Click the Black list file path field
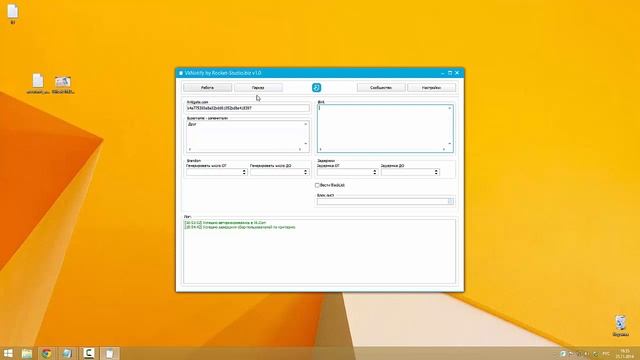 382,201
